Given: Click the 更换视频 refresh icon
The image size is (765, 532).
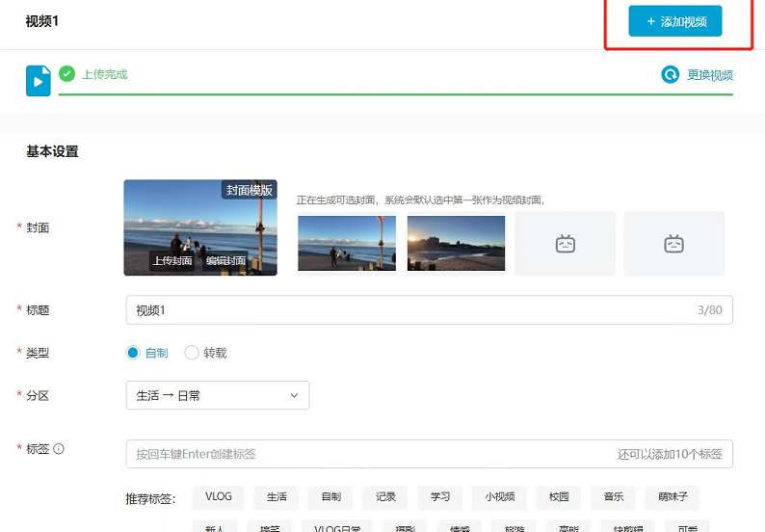Looking at the screenshot, I should [671, 75].
